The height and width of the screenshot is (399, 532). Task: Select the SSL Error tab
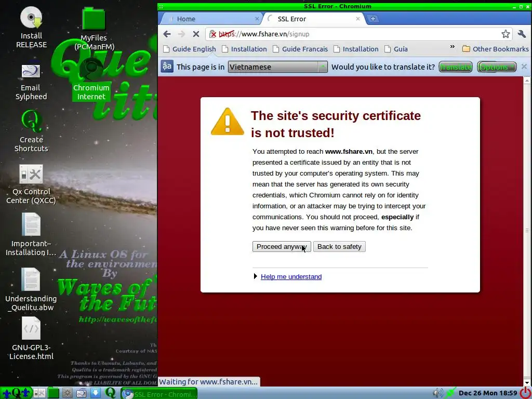tap(314, 19)
